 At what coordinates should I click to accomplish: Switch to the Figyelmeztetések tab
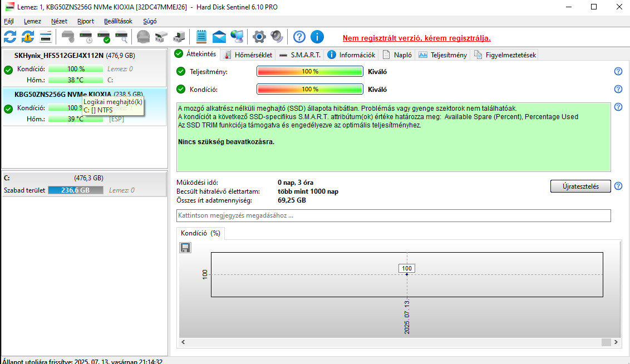click(505, 55)
